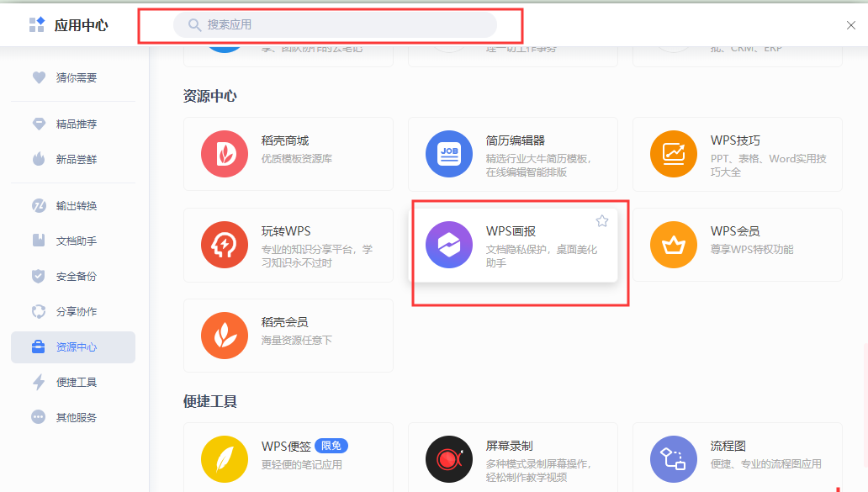This screenshot has width=868, height=492.
Task: Open 屏幕录制 by its title
Action: coord(510,446)
